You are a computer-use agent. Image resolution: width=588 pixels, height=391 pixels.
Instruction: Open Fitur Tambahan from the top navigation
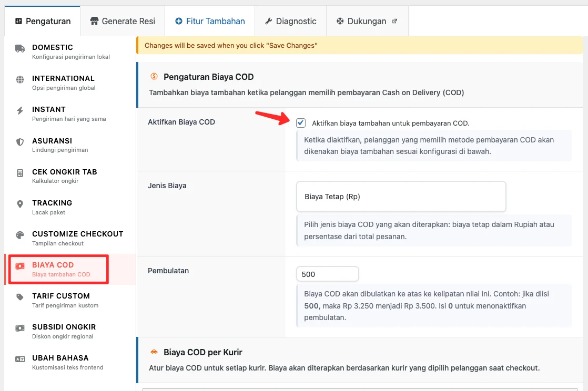coord(209,20)
